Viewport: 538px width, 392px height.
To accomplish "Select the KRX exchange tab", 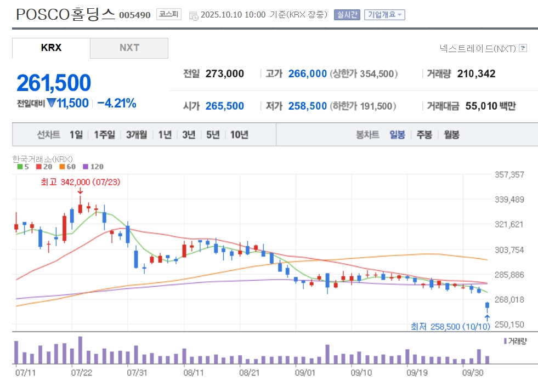I will (x=51, y=48).
